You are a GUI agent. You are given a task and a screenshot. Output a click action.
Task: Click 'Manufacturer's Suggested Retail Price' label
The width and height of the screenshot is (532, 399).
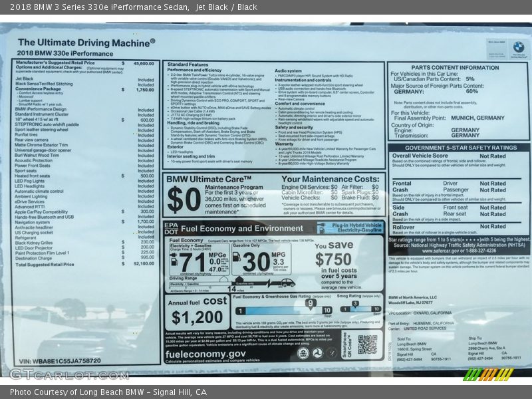55,63
